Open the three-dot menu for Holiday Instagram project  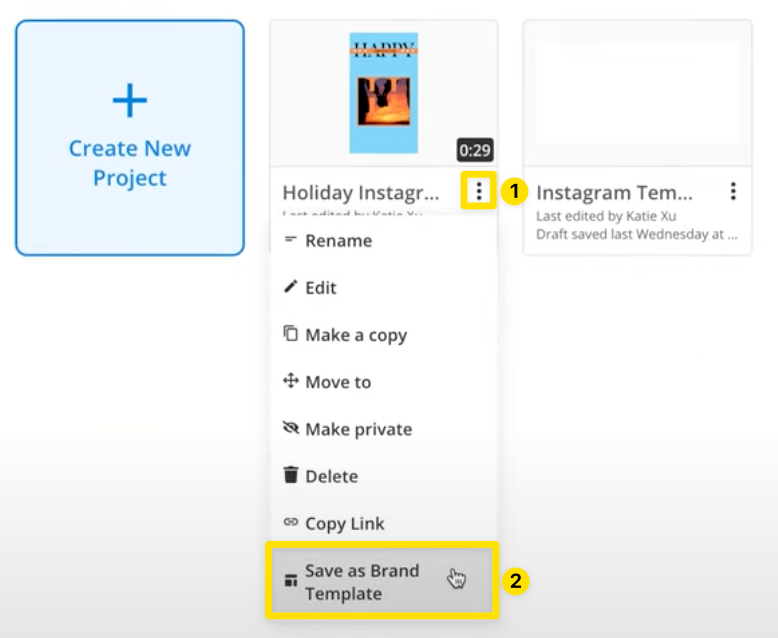click(480, 191)
